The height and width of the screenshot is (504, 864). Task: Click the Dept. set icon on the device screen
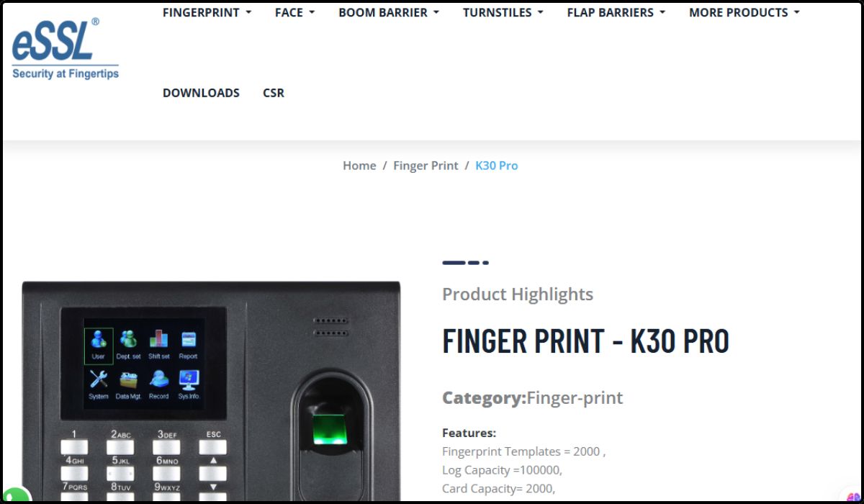tap(129, 346)
